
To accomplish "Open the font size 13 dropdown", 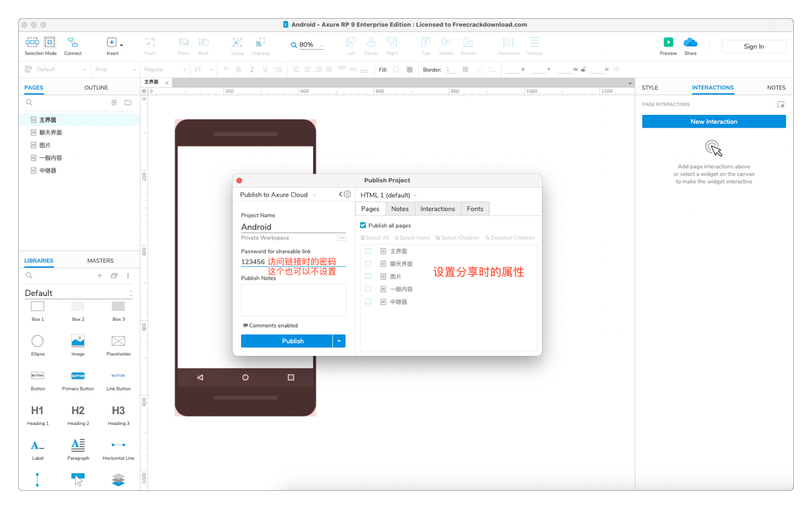I will 203,70.
